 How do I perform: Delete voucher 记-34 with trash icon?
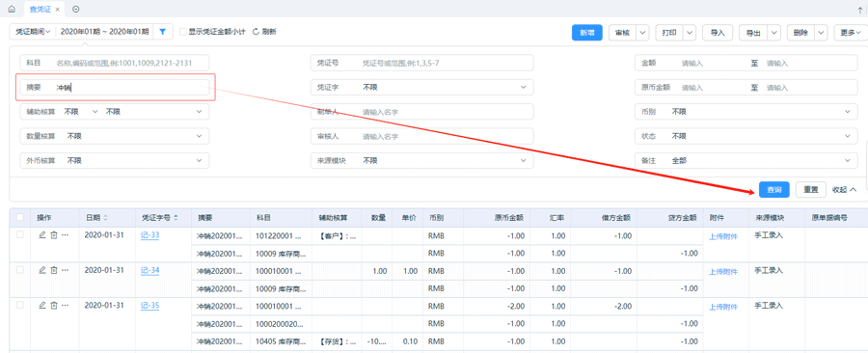pyautogui.click(x=54, y=270)
